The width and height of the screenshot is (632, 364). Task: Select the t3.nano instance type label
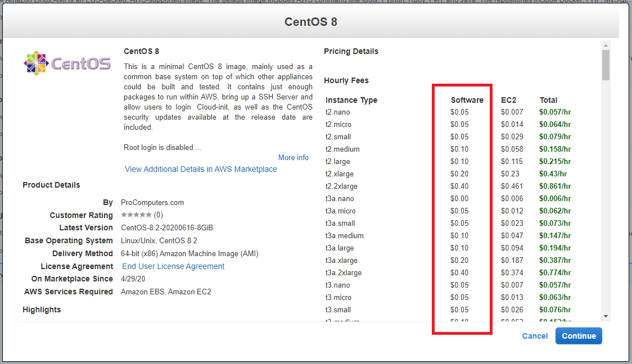click(x=338, y=285)
